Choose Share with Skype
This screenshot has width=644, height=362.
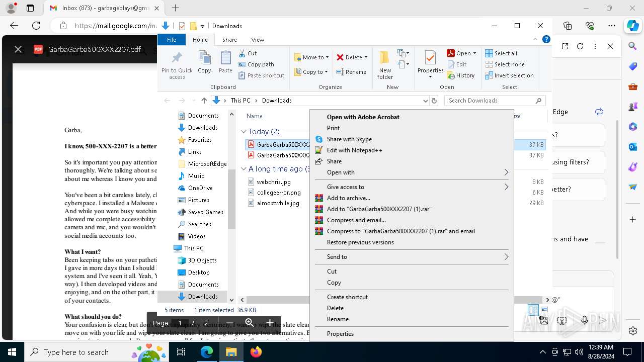point(412,139)
